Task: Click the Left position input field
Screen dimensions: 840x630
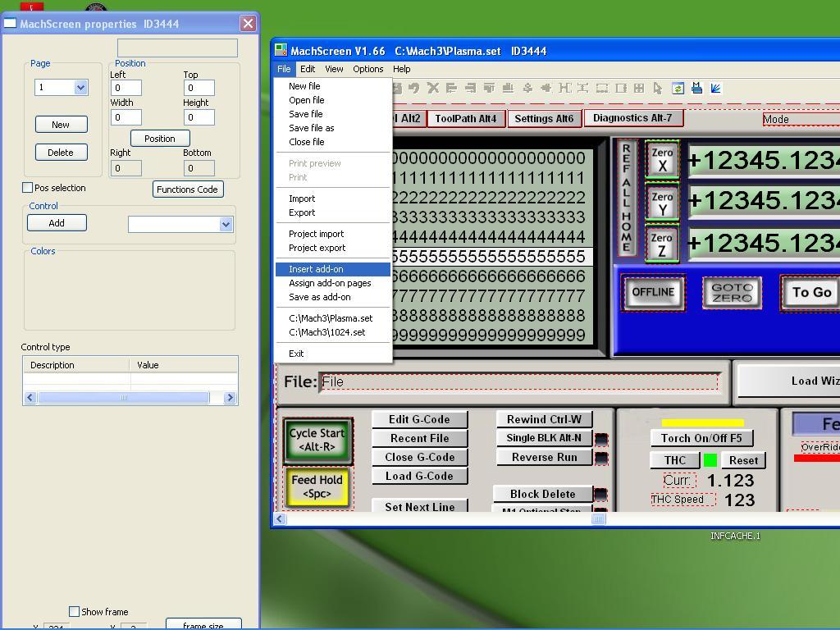Action: click(126, 88)
